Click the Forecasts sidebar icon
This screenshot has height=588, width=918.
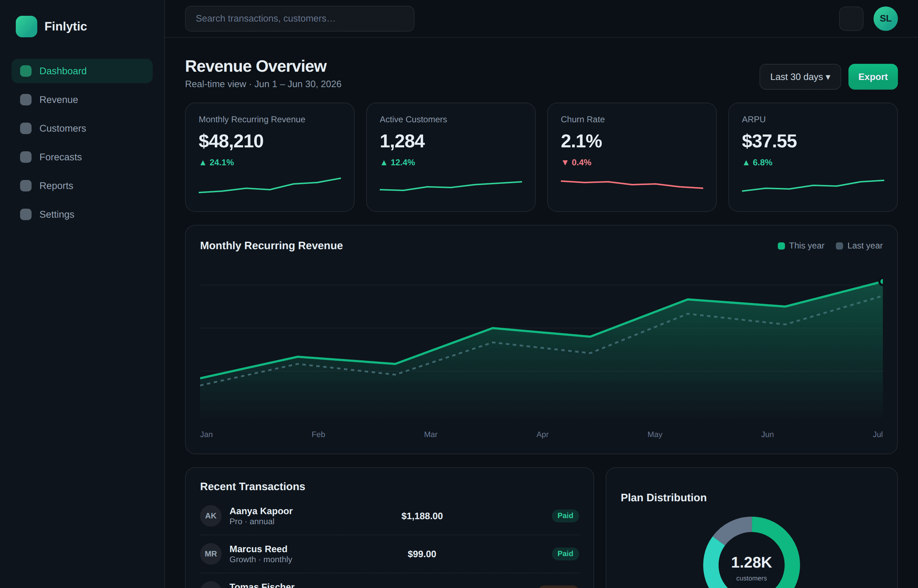25,157
